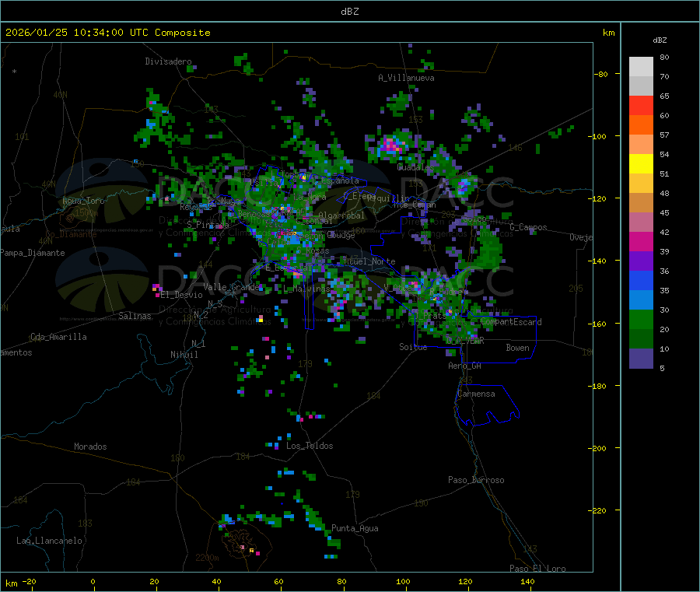Click the 'Algarrobal' place label
Image resolution: width=700 pixels, height=592 pixels.
point(341,215)
